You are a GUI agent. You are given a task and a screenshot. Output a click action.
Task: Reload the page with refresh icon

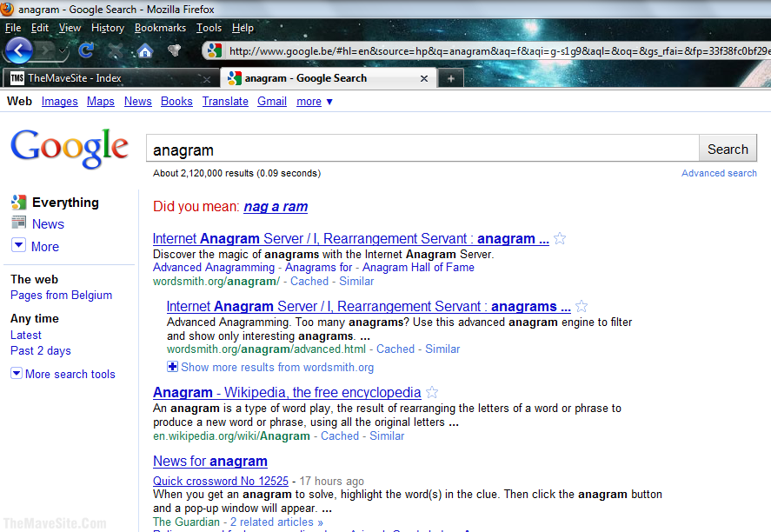86,50
